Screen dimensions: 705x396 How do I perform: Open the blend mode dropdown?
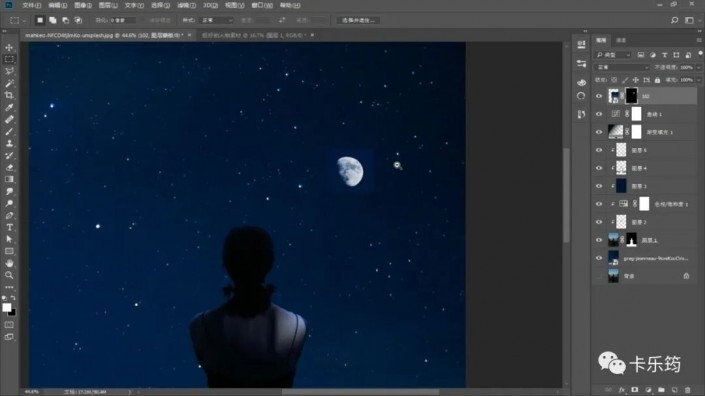coord(622,67)
